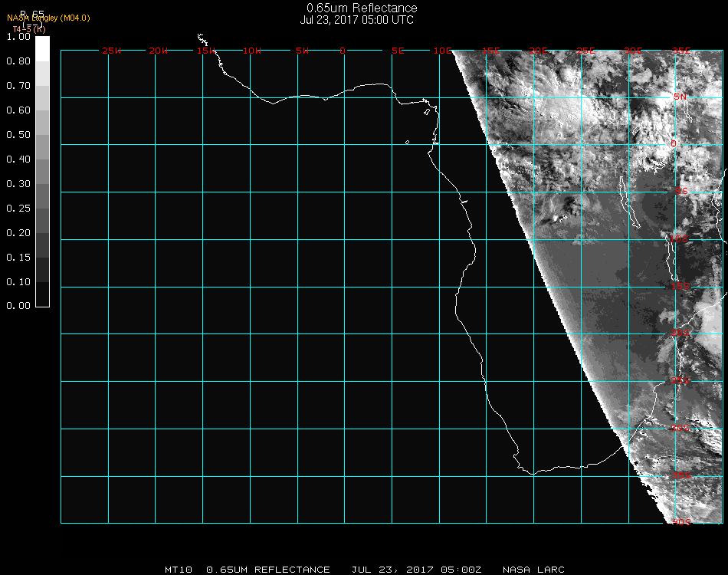Click the 0.40 scale value
The height and width of the screenshot is (575, 728).
[x=18, y=159]
